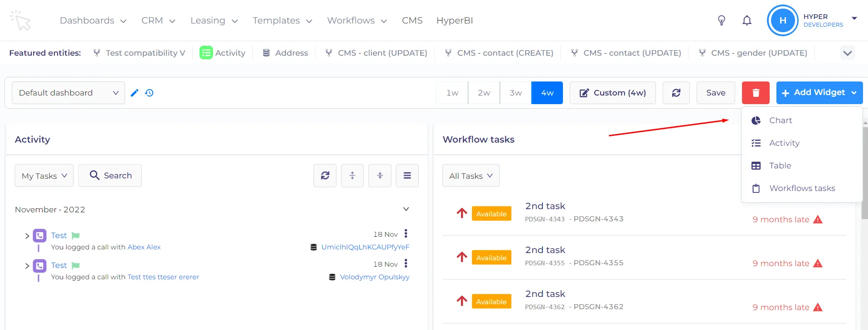This screenshot has height=330, width=868.
Task: Choose Chart from Add Widget menu
Action: [802, 120]
